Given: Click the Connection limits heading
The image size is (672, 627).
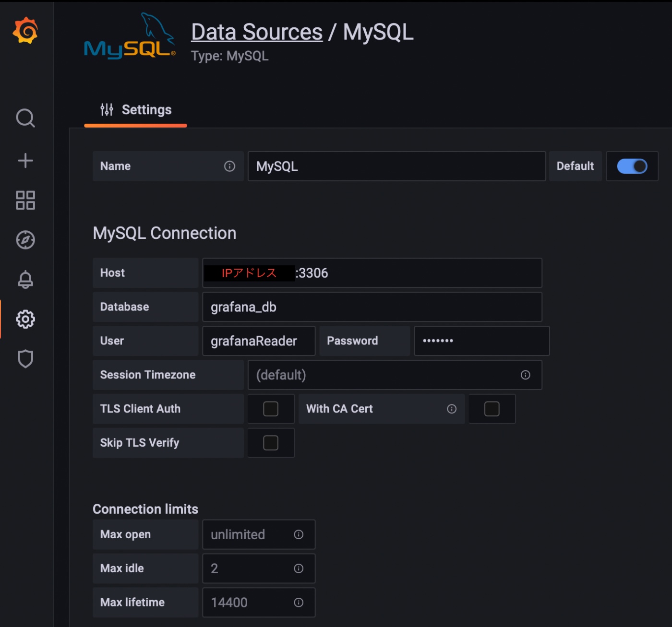Looking at the screenshot, I should [145, 509].
